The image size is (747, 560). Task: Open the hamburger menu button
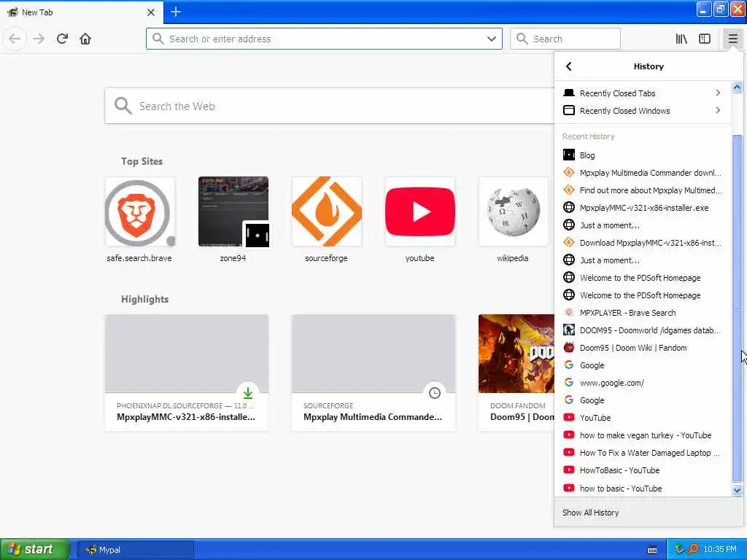(732, 39)
